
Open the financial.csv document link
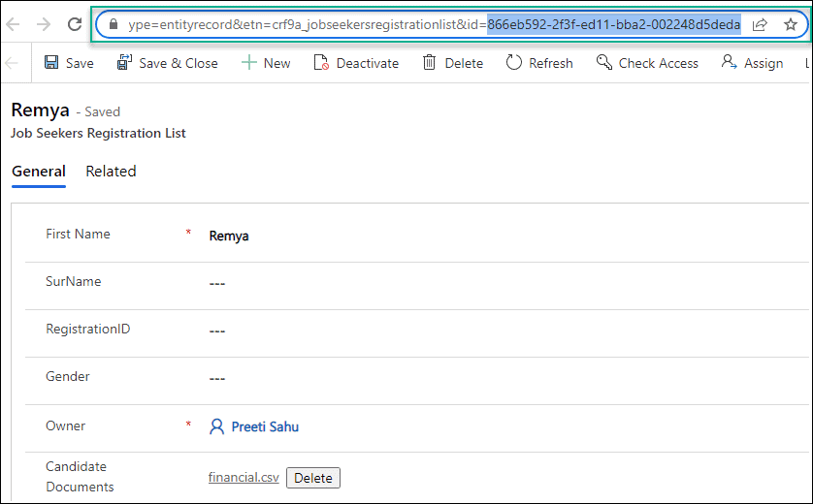(244, 477)
